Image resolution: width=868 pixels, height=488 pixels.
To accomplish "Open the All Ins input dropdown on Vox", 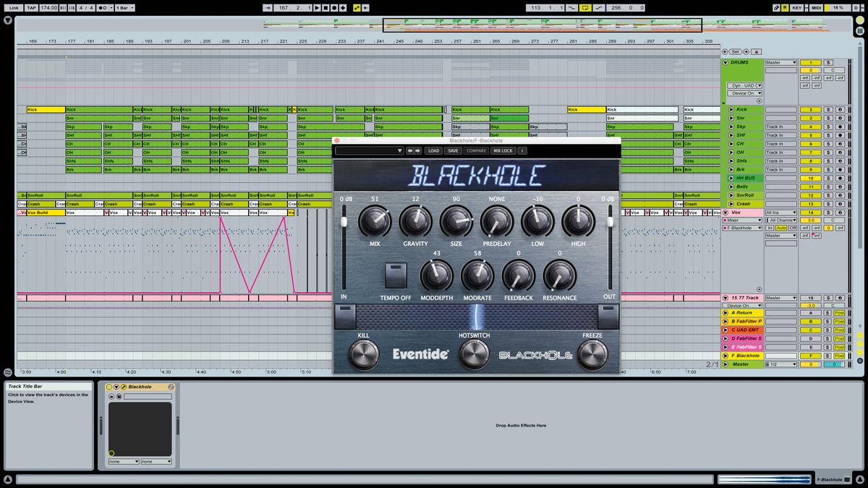I will [781, 213].
